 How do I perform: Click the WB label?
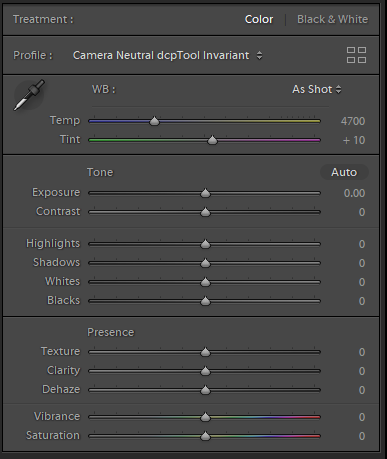click(104, 89)
